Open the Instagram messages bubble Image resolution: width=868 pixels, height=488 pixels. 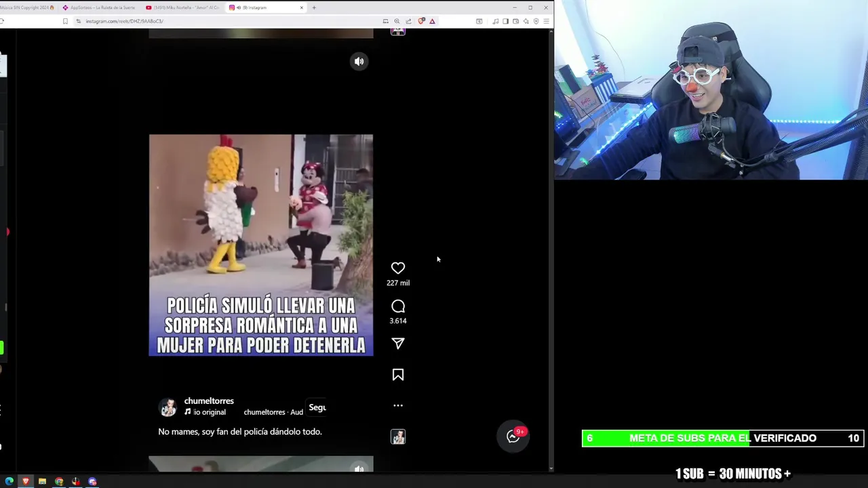pos(513,437)
